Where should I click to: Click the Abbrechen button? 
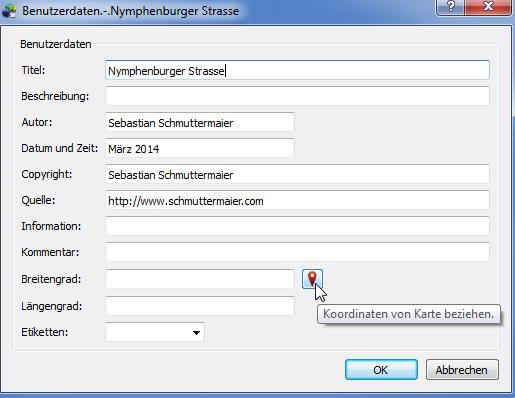[462, 370]
